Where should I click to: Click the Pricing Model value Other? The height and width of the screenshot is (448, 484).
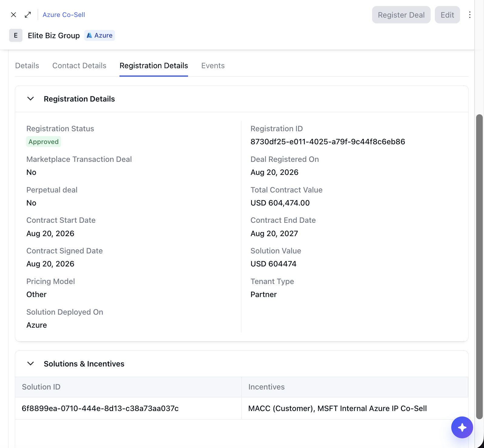coord(36,295)
